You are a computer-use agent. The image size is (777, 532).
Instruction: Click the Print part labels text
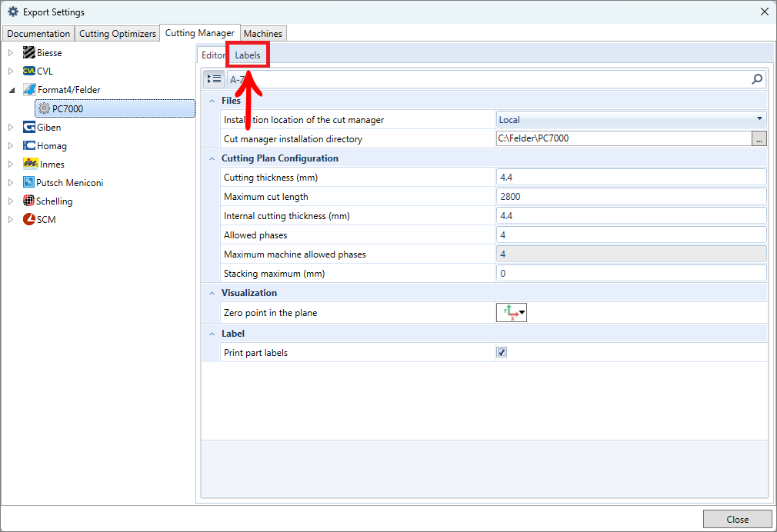(x=255, y=353)
